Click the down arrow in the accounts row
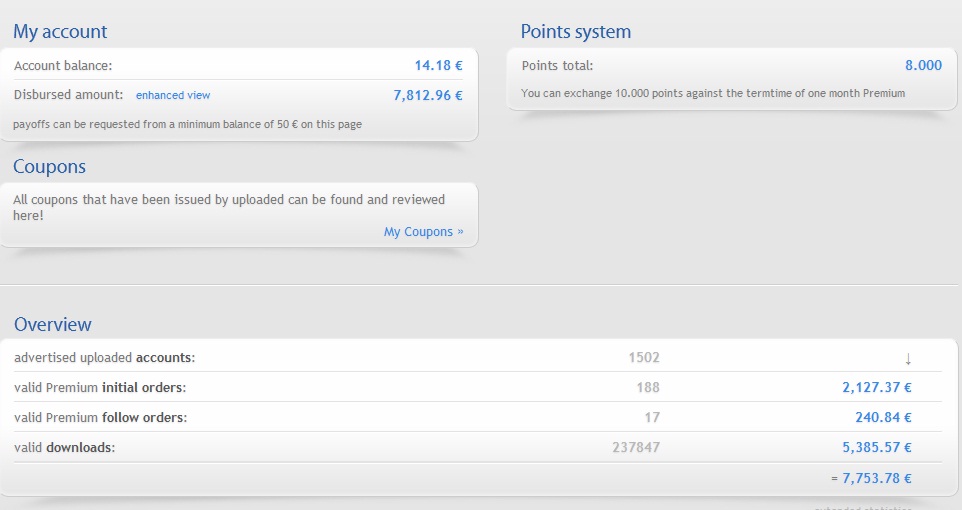Viewport: 962px width, 510px height. coord(908,358)
